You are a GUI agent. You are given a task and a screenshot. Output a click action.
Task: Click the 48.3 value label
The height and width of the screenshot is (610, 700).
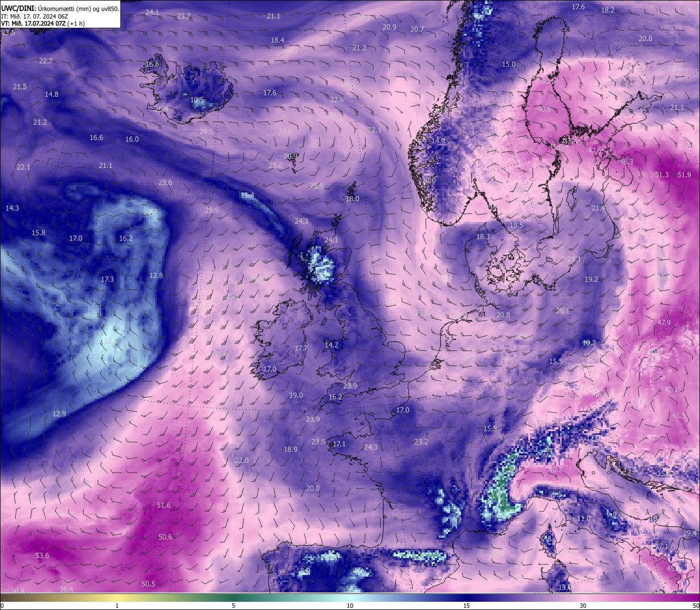[x=626, y=161]
